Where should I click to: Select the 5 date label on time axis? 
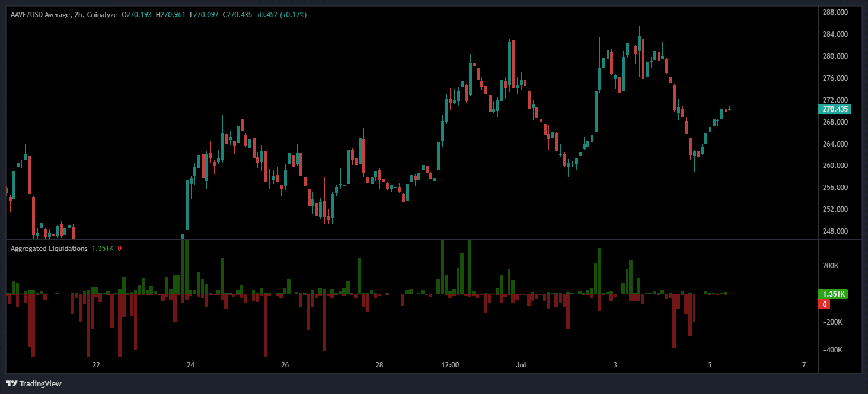(x=710, y=364)
